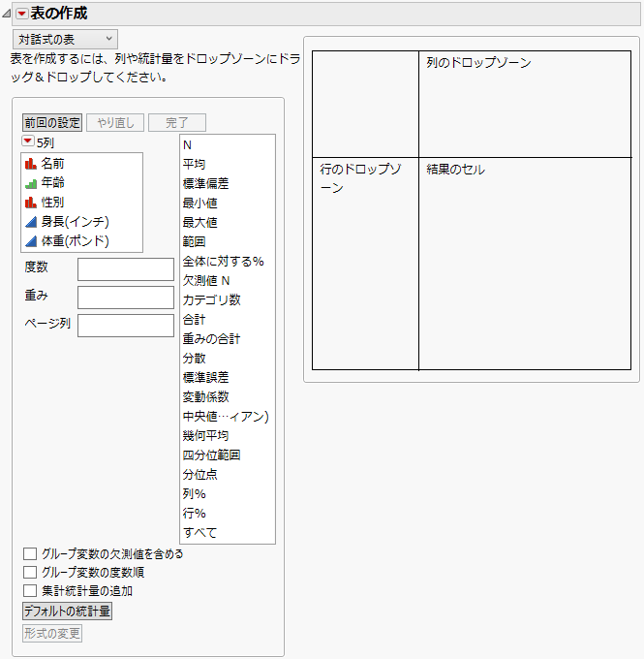
Task: Select the 全体に対する% statistic
Action: point(228,262)
